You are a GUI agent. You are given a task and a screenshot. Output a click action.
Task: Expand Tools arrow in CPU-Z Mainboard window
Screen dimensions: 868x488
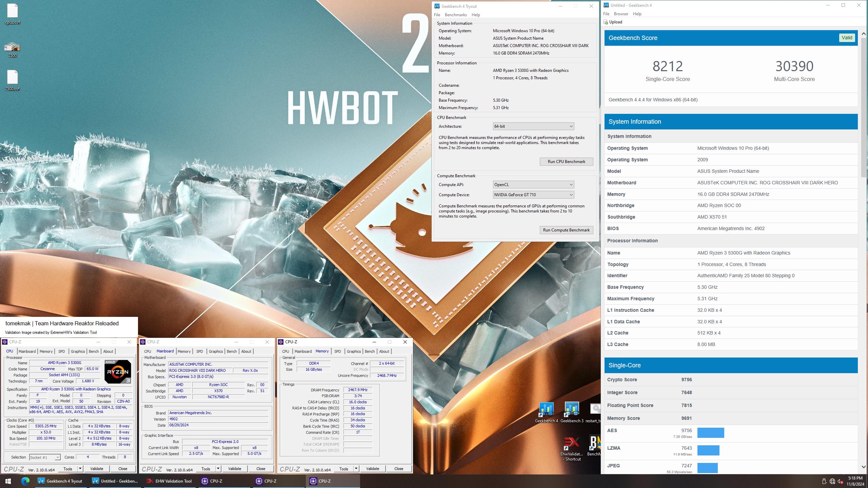click(218, 469)
